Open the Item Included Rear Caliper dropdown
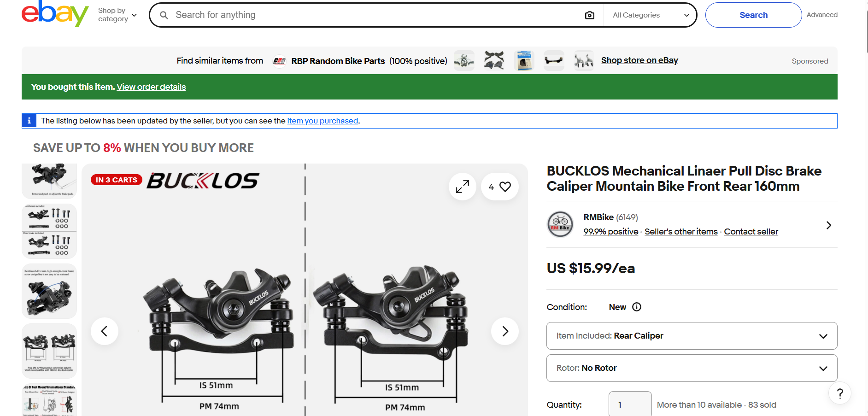Viewport: 868px width, 416px height. click(x=692, y=336)
